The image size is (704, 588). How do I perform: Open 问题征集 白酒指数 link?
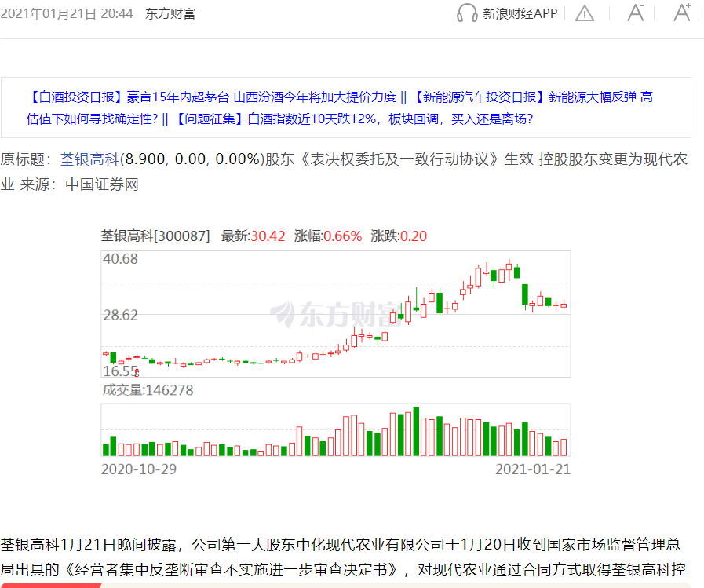[352, 119]
